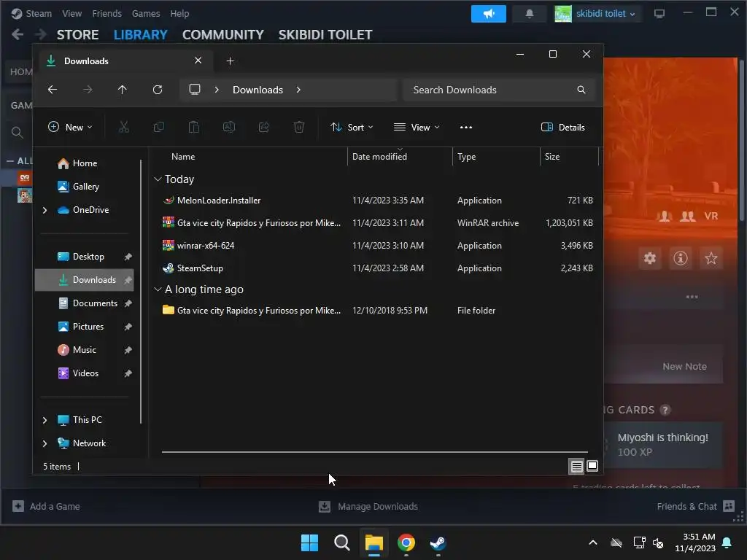The height and width of the screenshot is (560, 747).
Task: Open the Friends menu in Steam
Action: coord(107,14)
